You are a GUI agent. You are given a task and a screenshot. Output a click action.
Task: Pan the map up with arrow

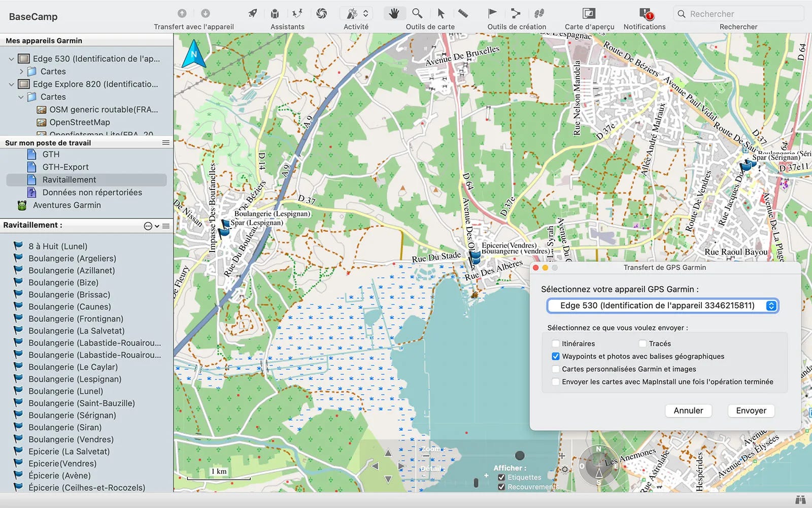click(388, 452)
